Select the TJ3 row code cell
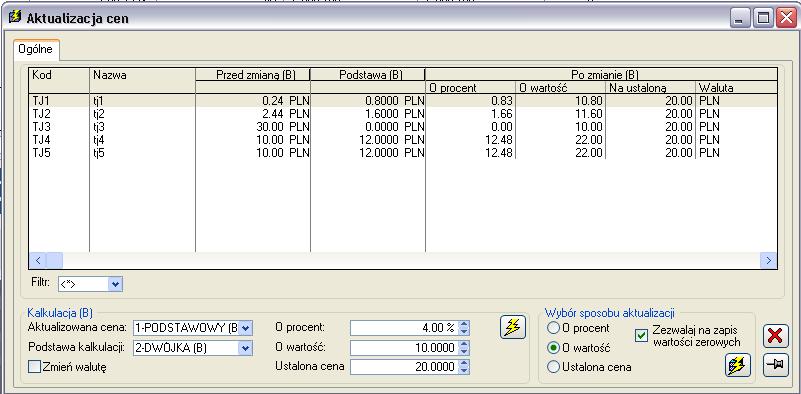This screenshot has width=801, height=394. 59,126
